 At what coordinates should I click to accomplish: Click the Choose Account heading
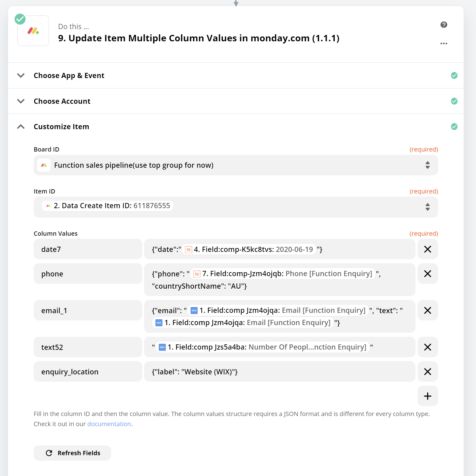click(62, 101)
